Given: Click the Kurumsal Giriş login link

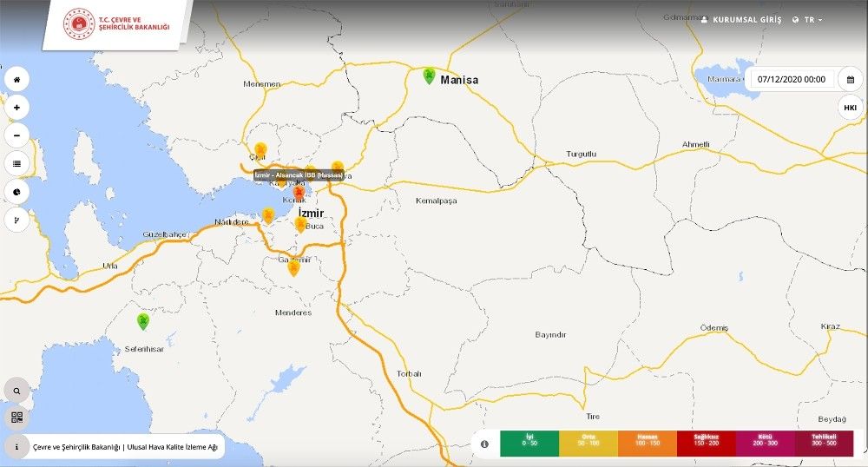Looking at the screenshot, I should coord(740,19).
